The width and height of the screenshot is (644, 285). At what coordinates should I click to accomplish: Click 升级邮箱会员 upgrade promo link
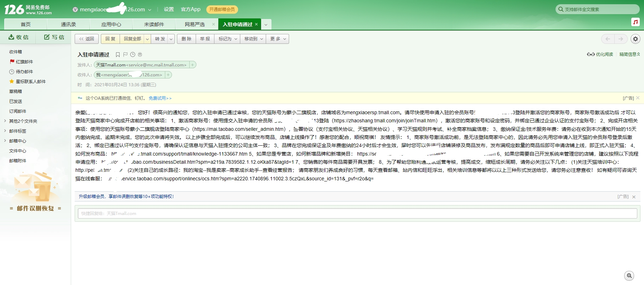tap(126, 197)
